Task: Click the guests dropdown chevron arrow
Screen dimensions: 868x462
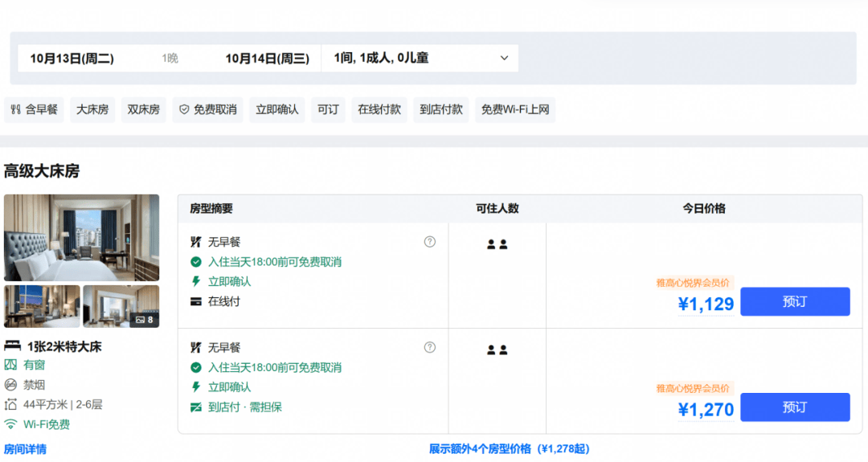Action: (504, 58)
